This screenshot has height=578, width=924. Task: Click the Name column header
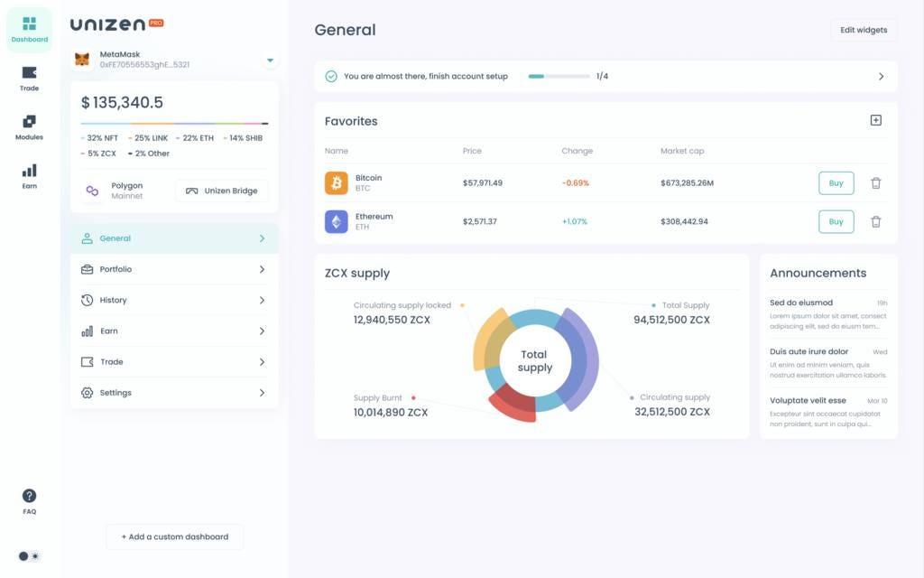(336, 151)
